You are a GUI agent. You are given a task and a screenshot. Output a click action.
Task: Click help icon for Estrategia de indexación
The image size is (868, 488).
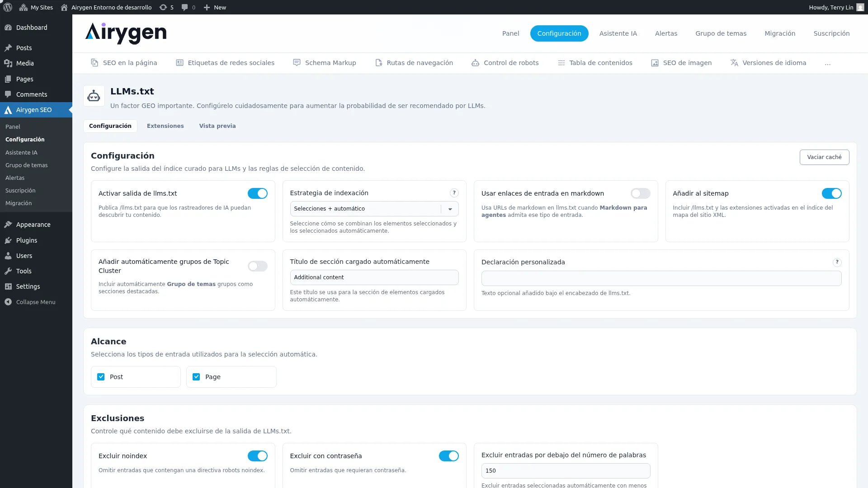pyautogui.click(x=454, y=193)
